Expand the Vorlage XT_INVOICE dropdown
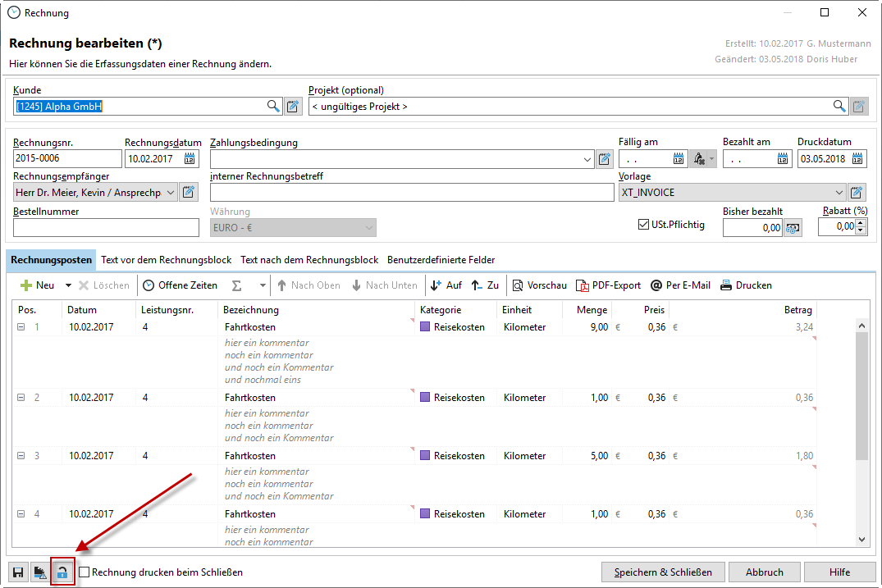This screenshot has height=588, width=882. (839, 193)
